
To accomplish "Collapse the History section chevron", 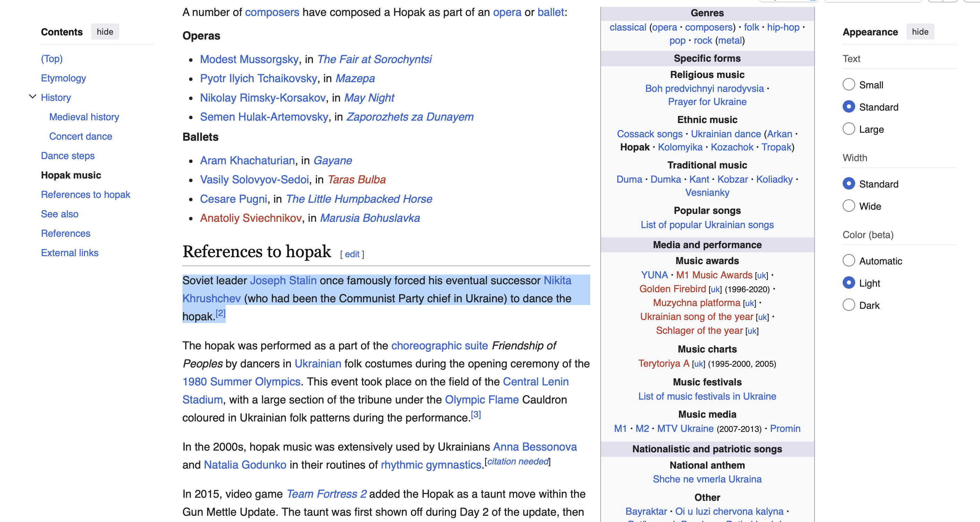I will point(33,97).
